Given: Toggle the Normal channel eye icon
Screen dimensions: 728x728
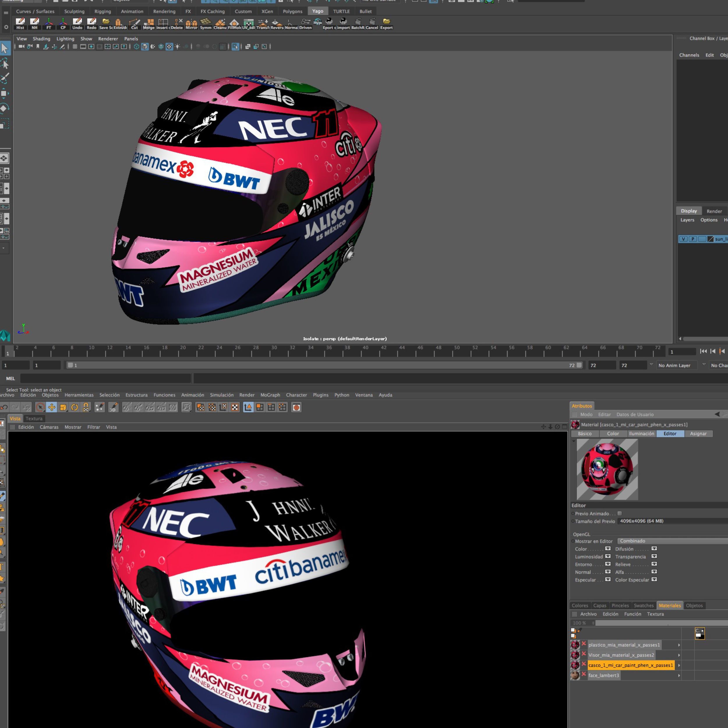Looking at the screenshot, I should pos(608,572).
